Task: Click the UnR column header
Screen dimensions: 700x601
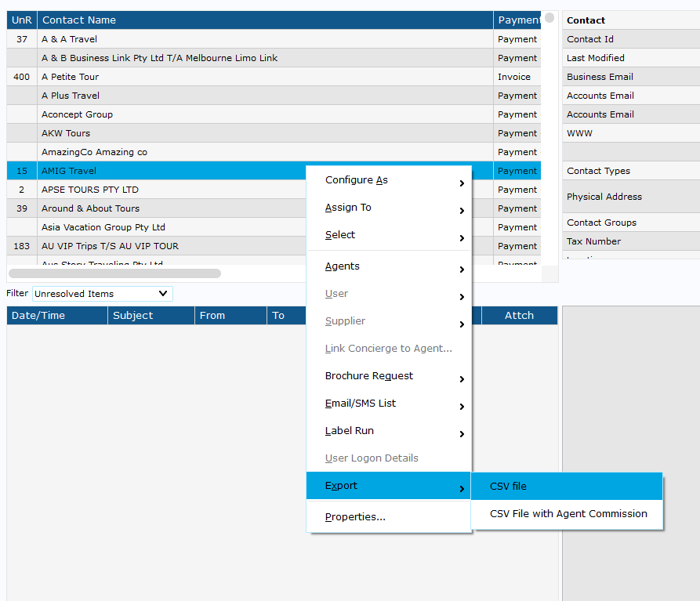Action: click(22, 20)
